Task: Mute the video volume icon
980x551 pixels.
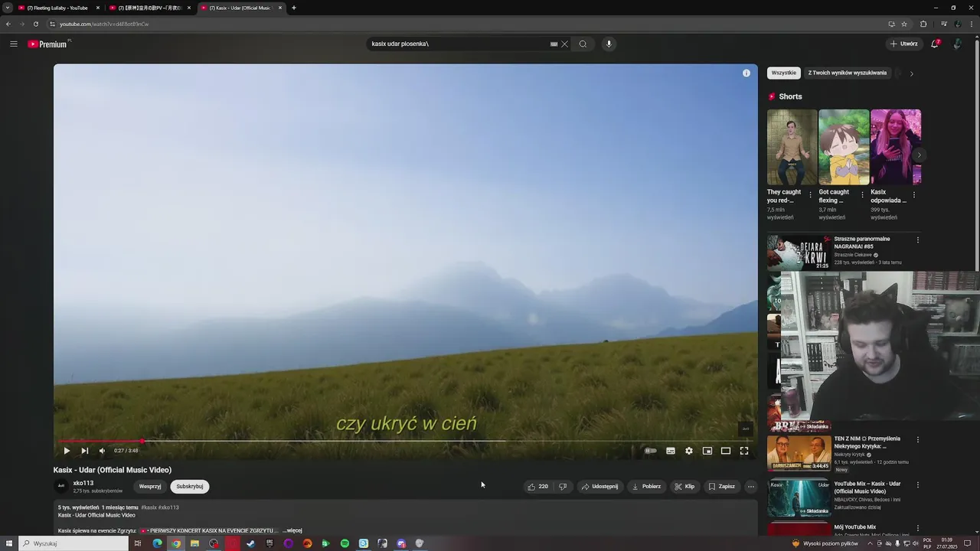Action: pyautogui.click(x=102, y=451)
